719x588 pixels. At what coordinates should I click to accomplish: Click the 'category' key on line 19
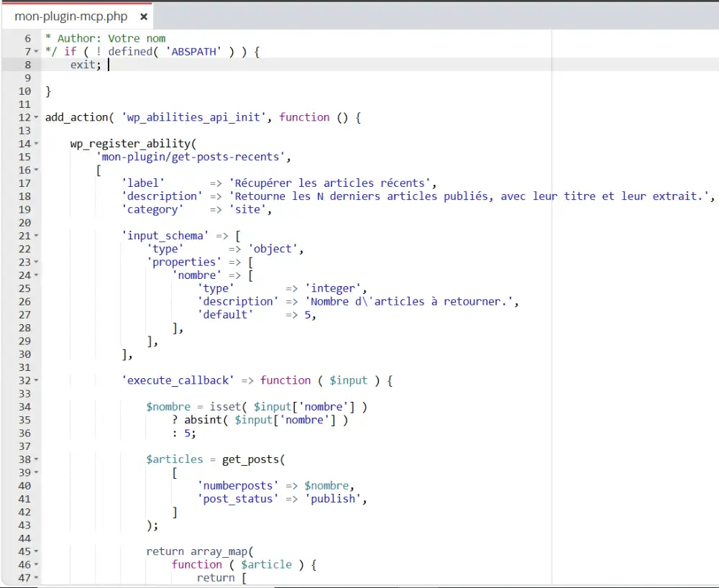(152, 209)
